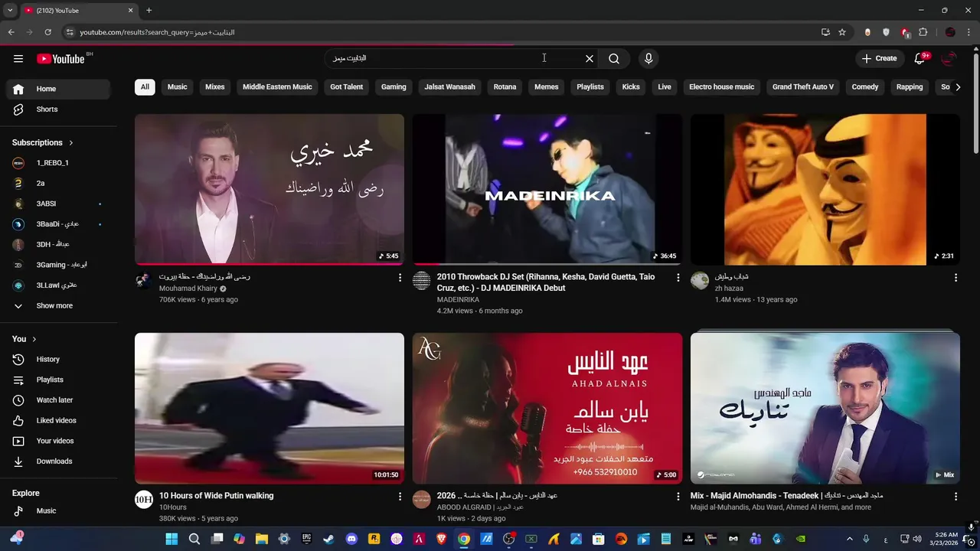Select the Jalsat Wanasah chip
Screen dimensions: 980x551
[449, 87]
